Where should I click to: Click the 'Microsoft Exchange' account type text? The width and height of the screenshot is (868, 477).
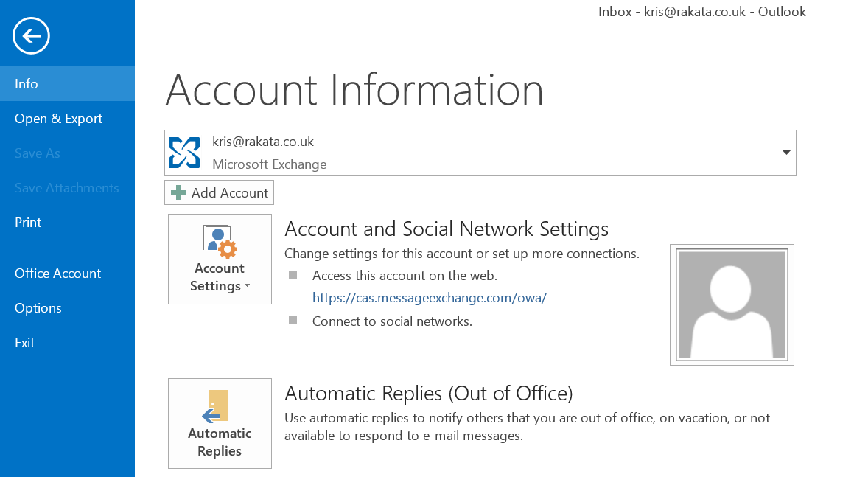tap(270, 164)
